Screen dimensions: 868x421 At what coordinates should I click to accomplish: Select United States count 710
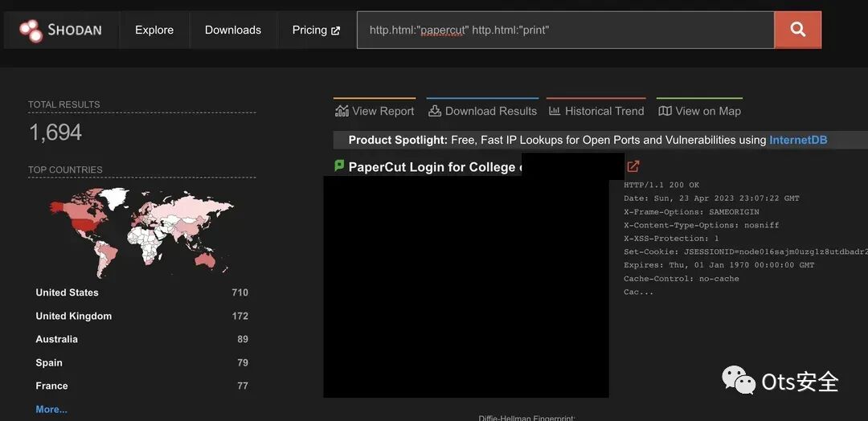point(240,292)
